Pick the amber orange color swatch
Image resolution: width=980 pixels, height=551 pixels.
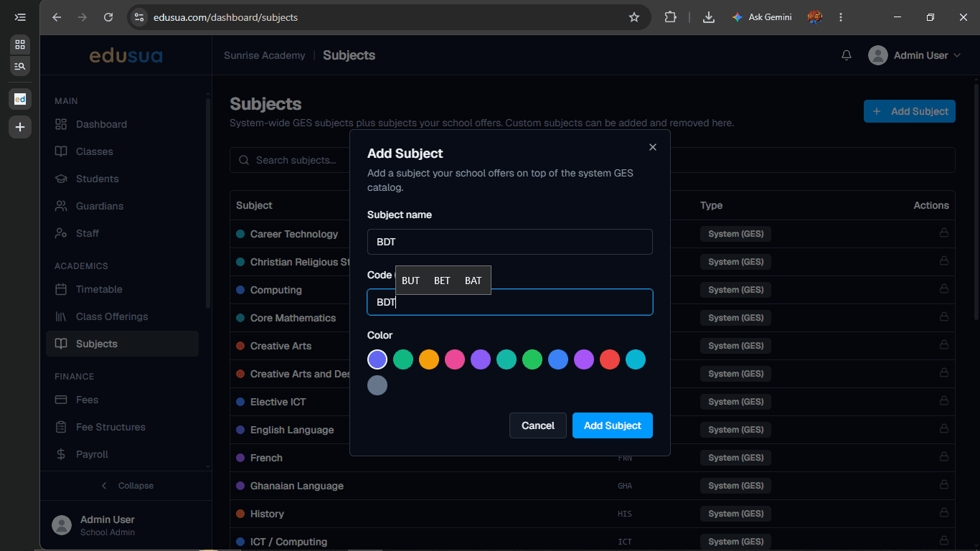tap(429, 359)
